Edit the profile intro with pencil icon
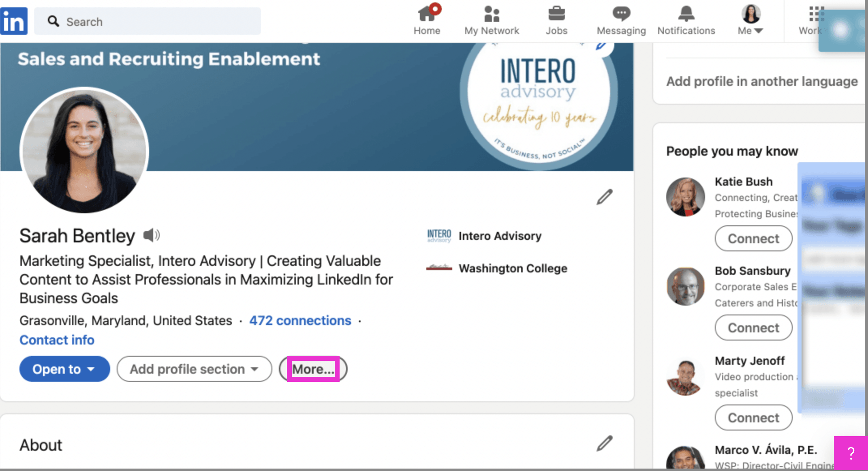 (604, 197)
